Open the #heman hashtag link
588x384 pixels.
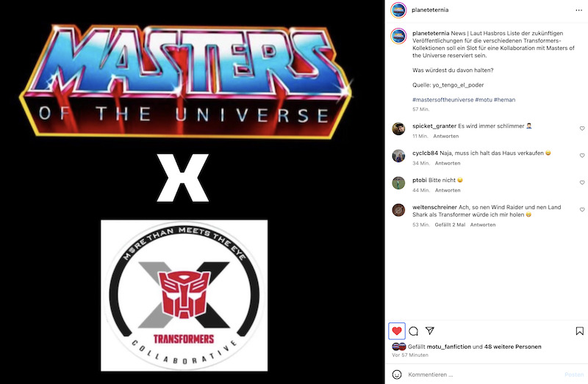click(504, 100)
